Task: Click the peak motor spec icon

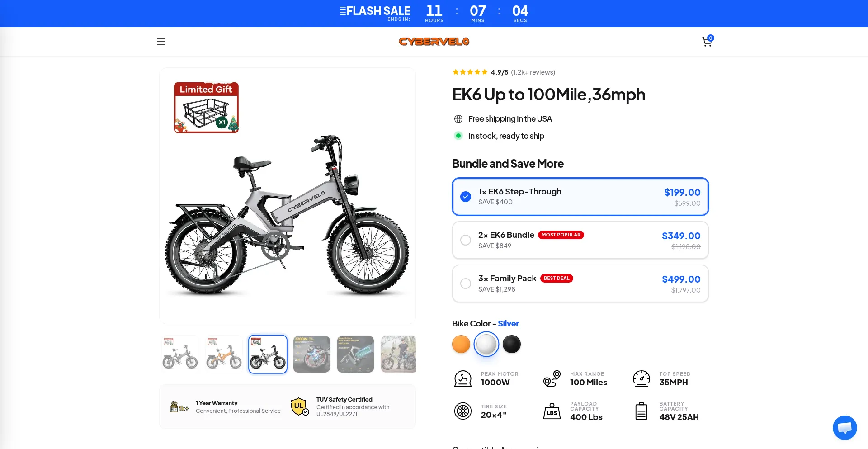Action: (x=462, y=378)
